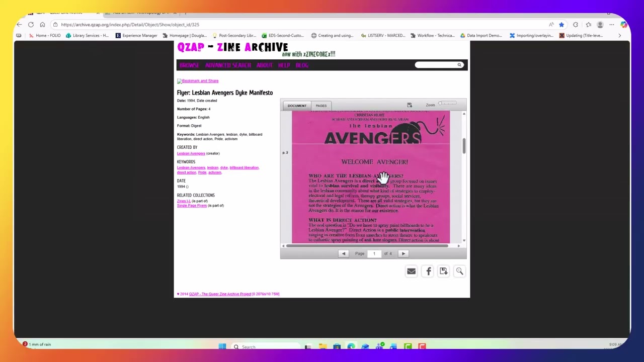
Task: Click the QZAP Zine Archive logo header
Action: (232, 48)
